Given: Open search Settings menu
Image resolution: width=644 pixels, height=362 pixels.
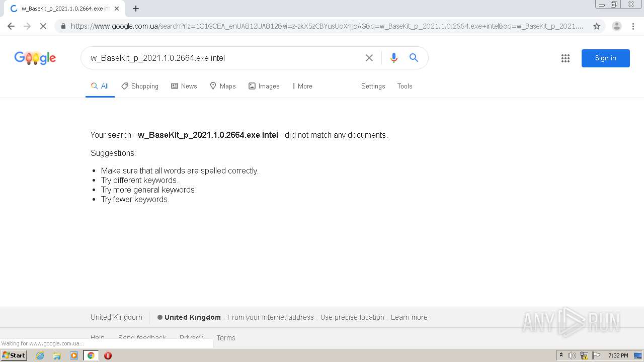Looking at the screenshot, I should point(373,86).
